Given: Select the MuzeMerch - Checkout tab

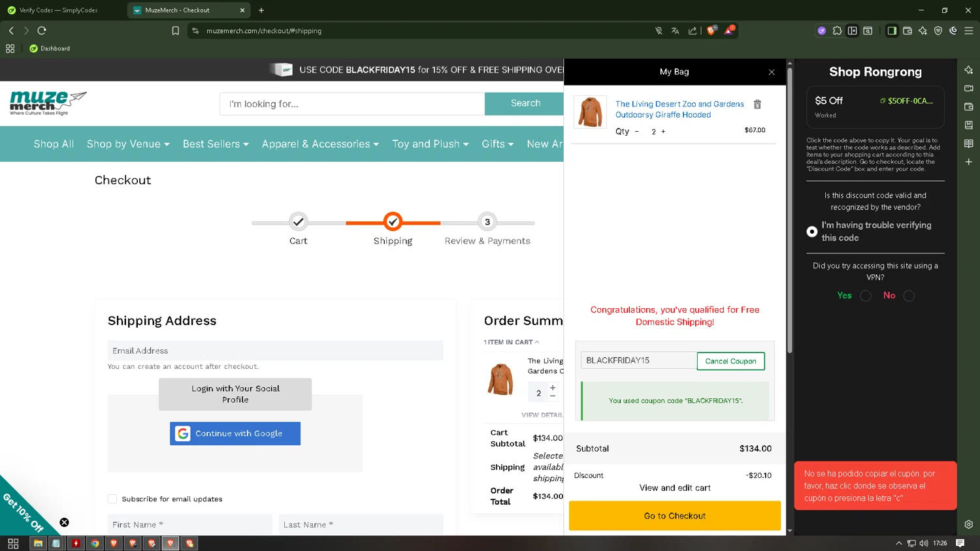Looking at the screenshot, I should (x=188, y=10).
